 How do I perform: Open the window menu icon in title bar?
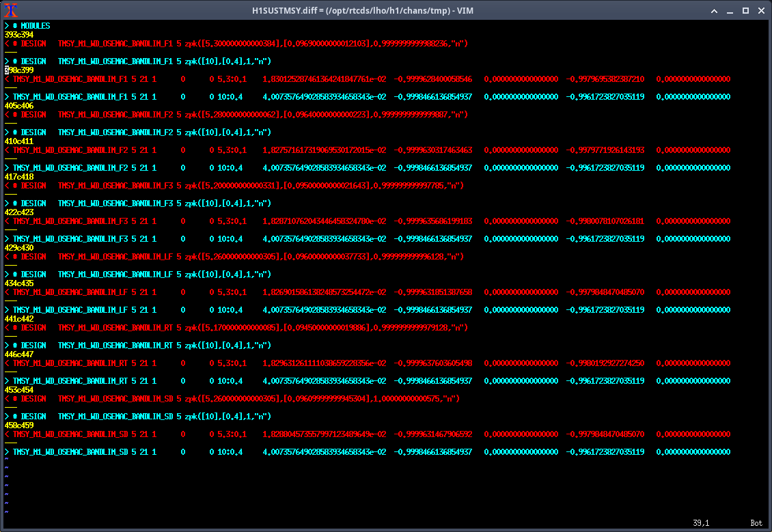click(x=12, y=10)
